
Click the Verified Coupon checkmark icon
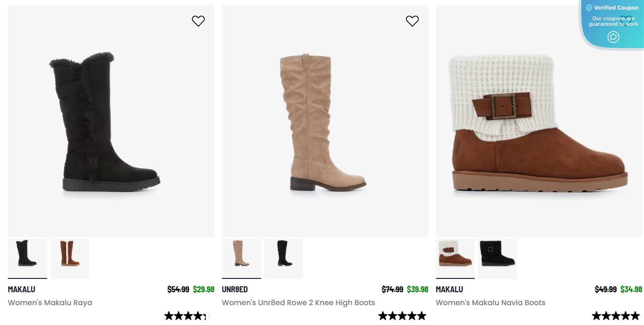pyautogui.click(x=589, y=8)
